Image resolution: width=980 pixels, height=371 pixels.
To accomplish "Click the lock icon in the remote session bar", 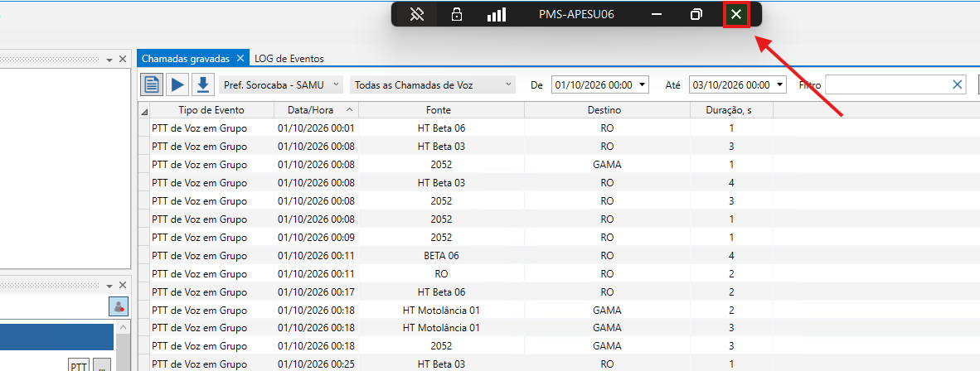I will click(457, 14).
